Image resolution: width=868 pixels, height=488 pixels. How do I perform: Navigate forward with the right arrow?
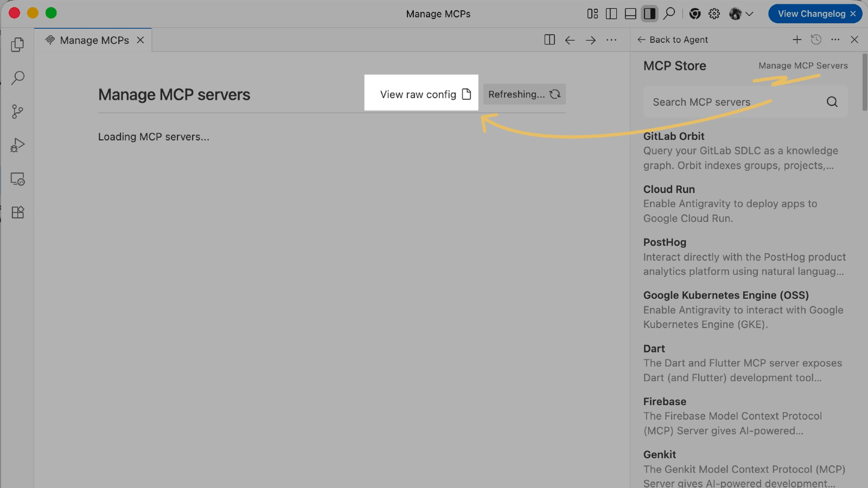pos(591,40)
